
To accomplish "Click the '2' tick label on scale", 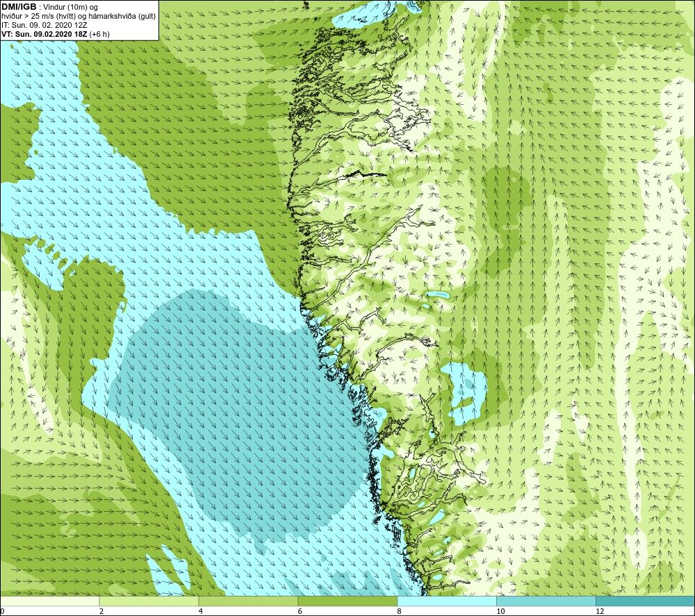I will point(101,611).
